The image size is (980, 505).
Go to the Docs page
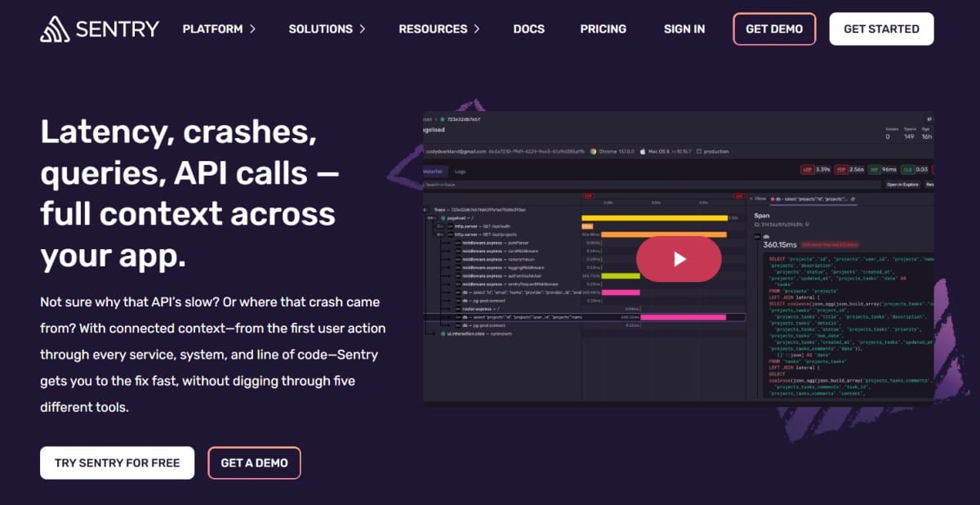click(x=528, y=29)
